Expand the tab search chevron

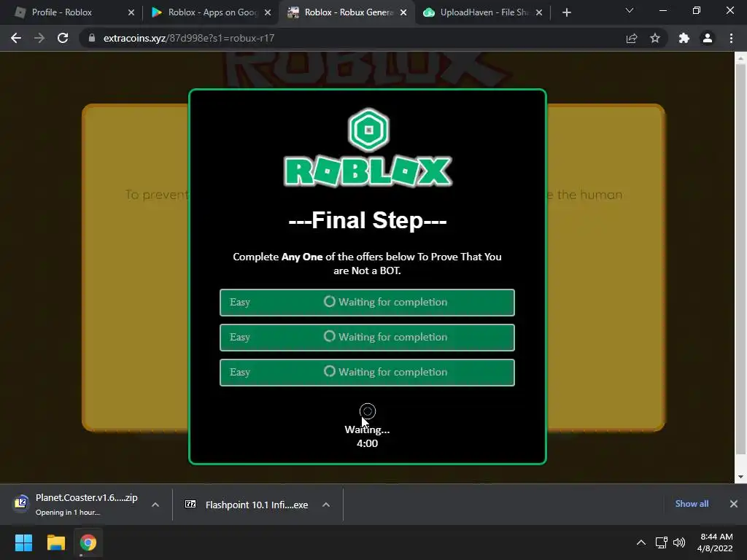630,10
